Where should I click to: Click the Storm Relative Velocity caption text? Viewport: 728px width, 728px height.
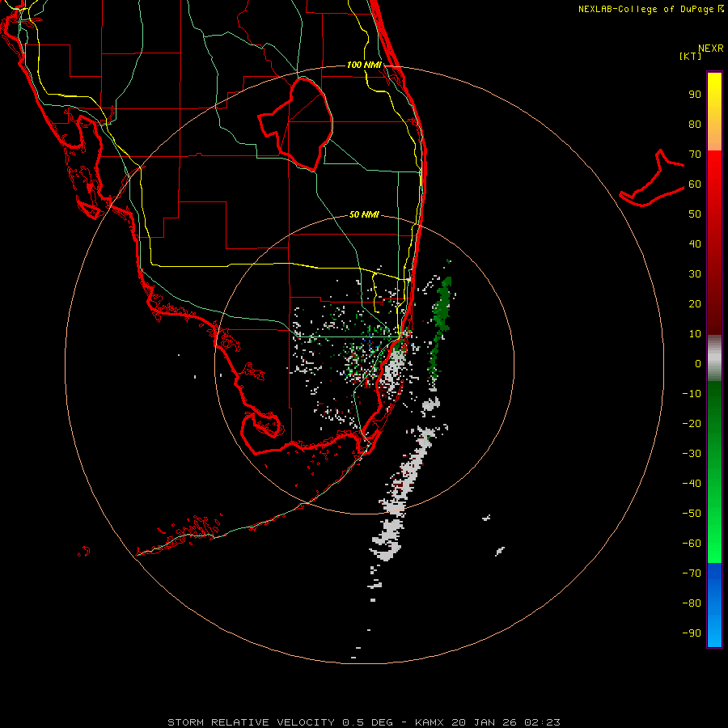click(x=364, y=722)
